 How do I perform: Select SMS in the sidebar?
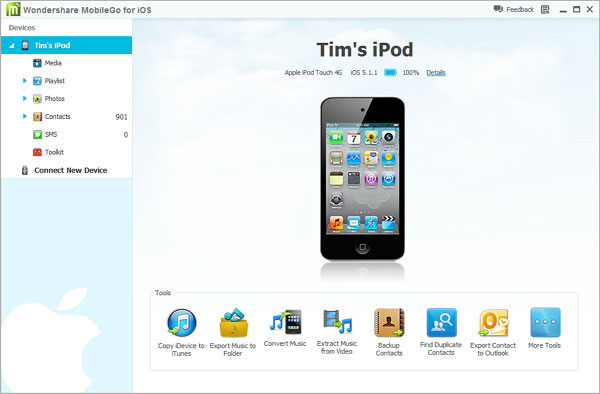click(51, 134)
